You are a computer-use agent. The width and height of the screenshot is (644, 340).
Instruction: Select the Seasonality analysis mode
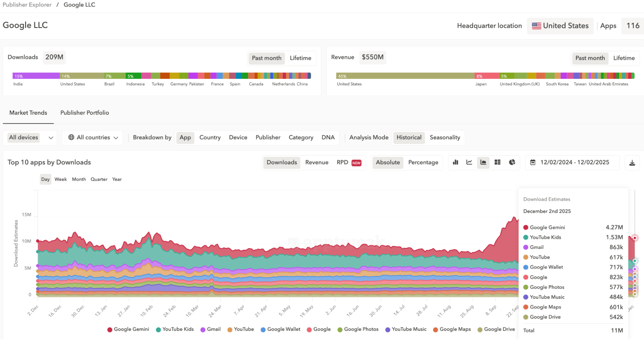[445, 137]
